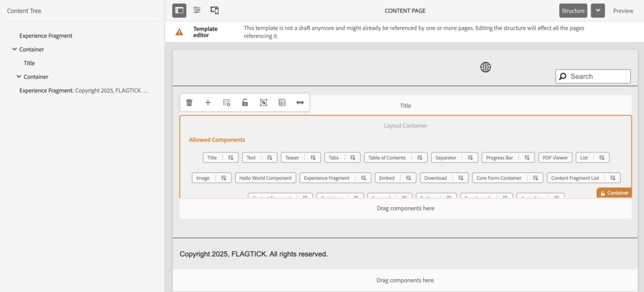Screen dimensions: 644x292
Task: Collapse the nested Container tree node
Action: click(x=19, y=77)
